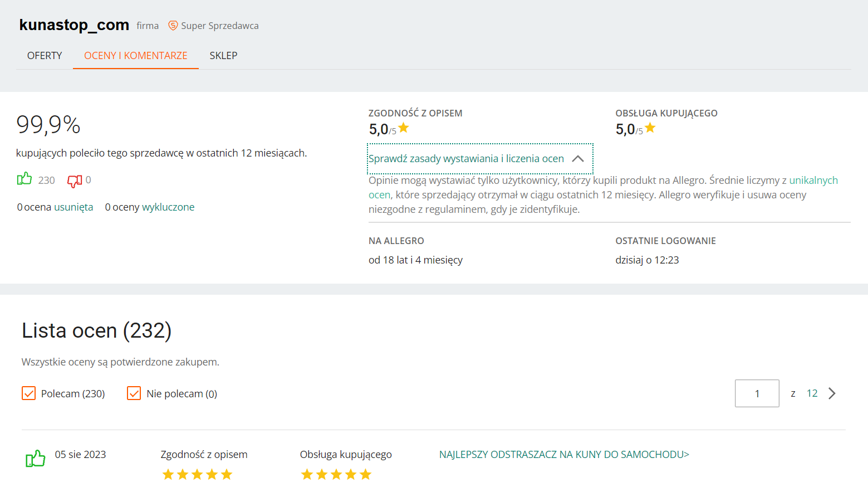Image resolution: width=868 pixels, height=492 pixels.
Task: Open the OFERTY tab
Action: pos(45,56)
